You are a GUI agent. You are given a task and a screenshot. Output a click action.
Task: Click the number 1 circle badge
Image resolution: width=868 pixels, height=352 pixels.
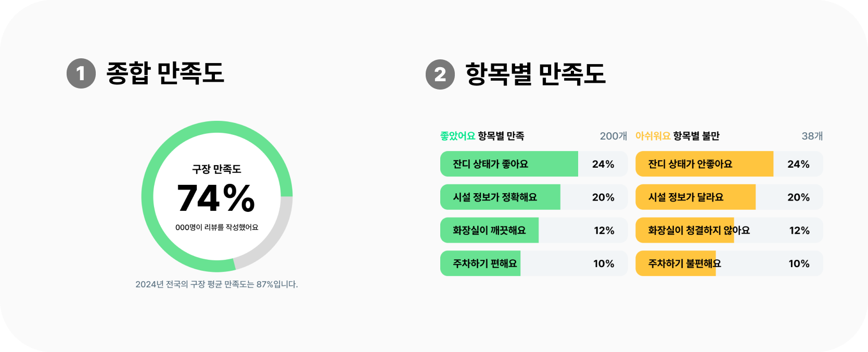81,74
